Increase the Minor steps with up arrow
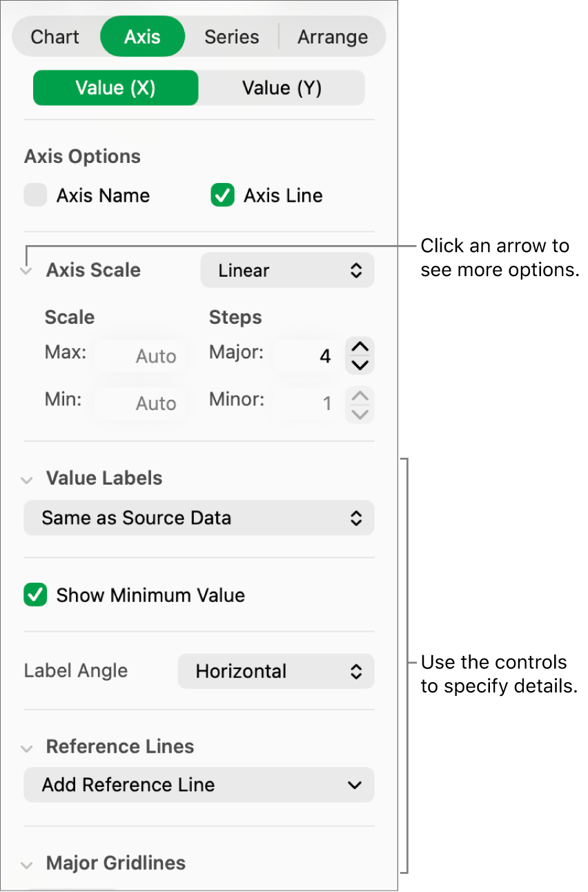This screenshot has width=588, height=892. point(360,394)
